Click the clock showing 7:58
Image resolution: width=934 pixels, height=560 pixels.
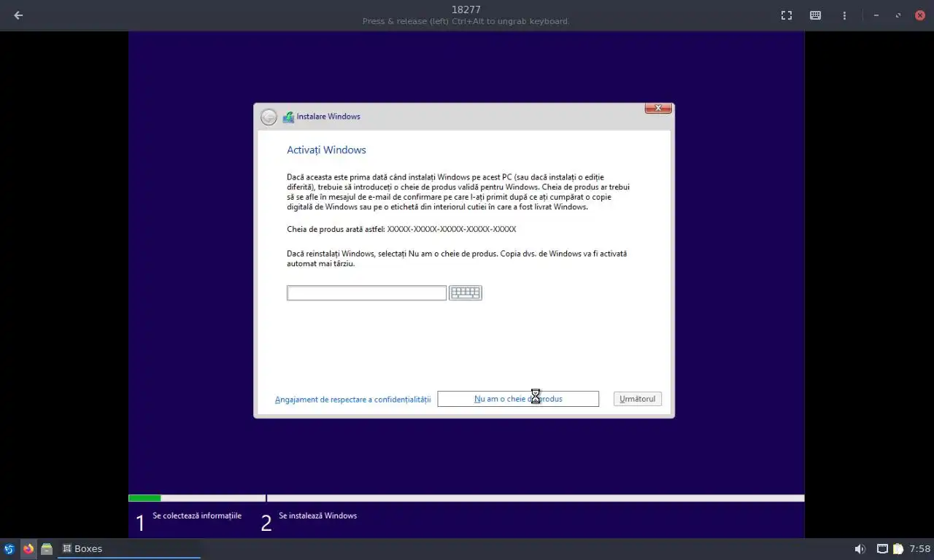pyautogui.click(x=919, y=549)
